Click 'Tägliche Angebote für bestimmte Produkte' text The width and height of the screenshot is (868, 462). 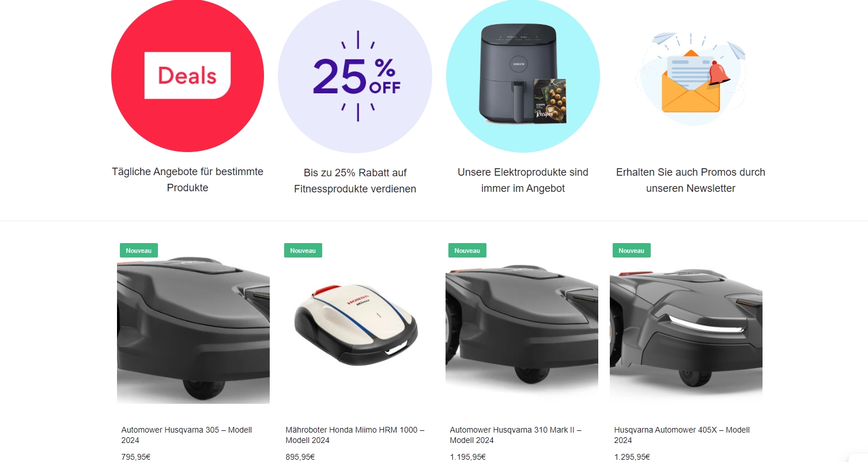[187, 180]
